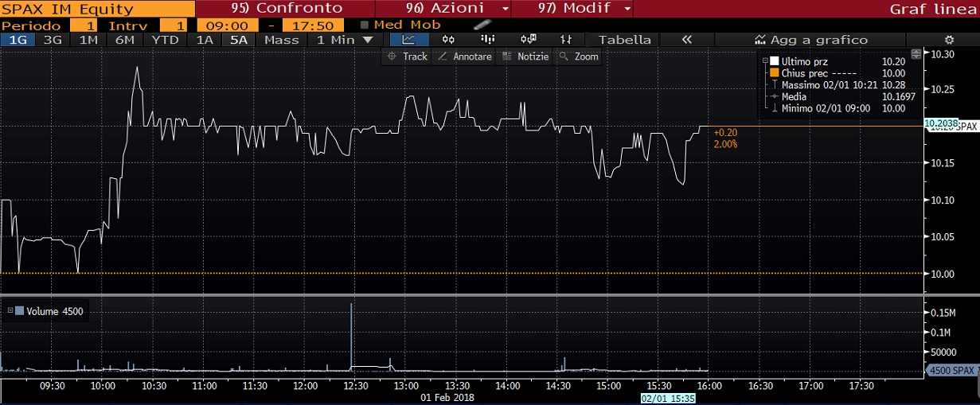980x405 pixels.
Task: Click the Graf linea title label
Action: click(932, 8)
